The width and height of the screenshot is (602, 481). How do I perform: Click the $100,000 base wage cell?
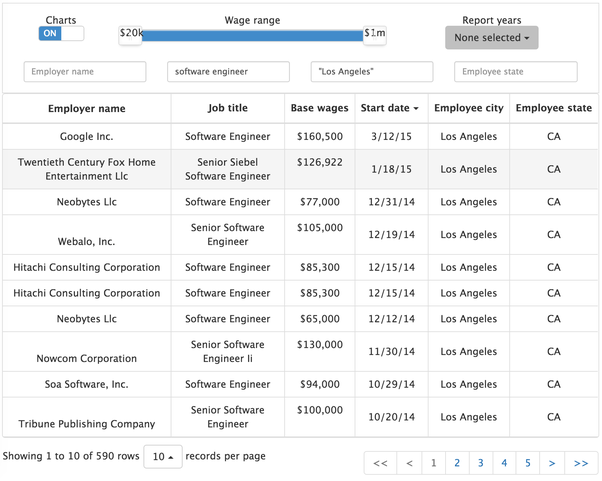[319, 417]
